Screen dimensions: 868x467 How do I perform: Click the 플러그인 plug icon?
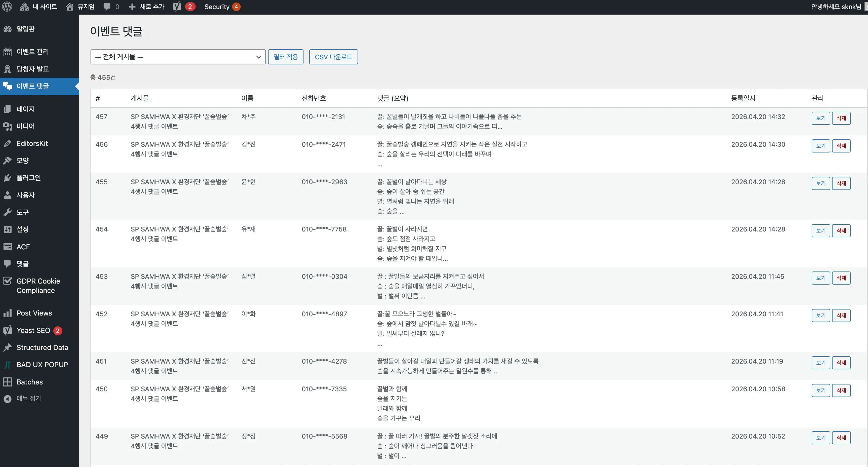coord(7,178)
